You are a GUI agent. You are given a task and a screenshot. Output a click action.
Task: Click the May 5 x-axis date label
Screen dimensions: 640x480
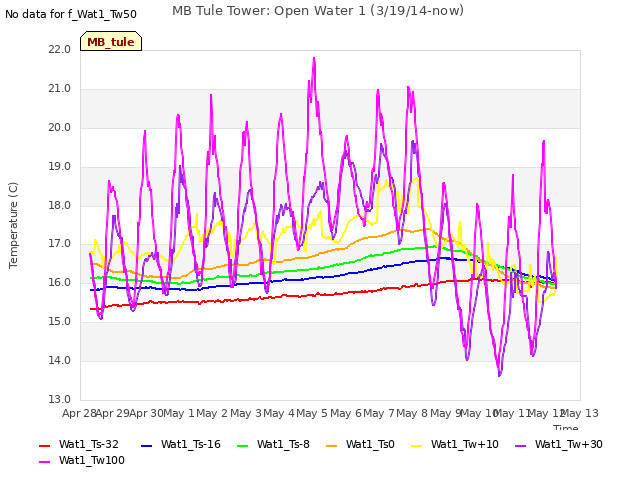point(312,413)
